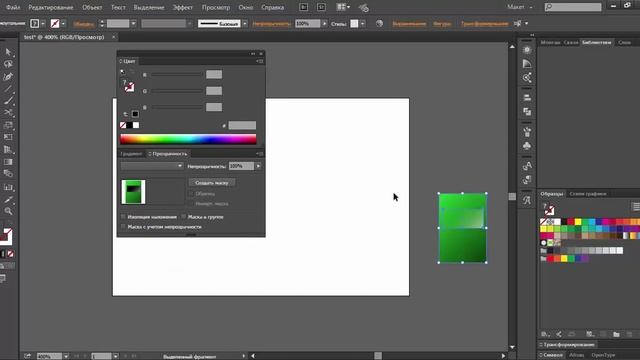Open stroke weight dropdown in control bar
Viewport: 640px width, 360px height.
133,24
